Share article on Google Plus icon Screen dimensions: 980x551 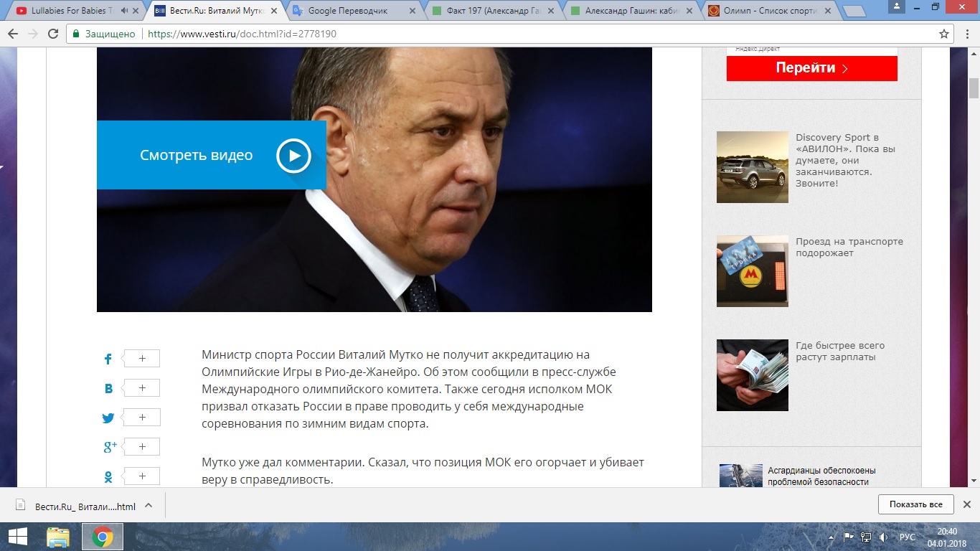click(110, 447)
